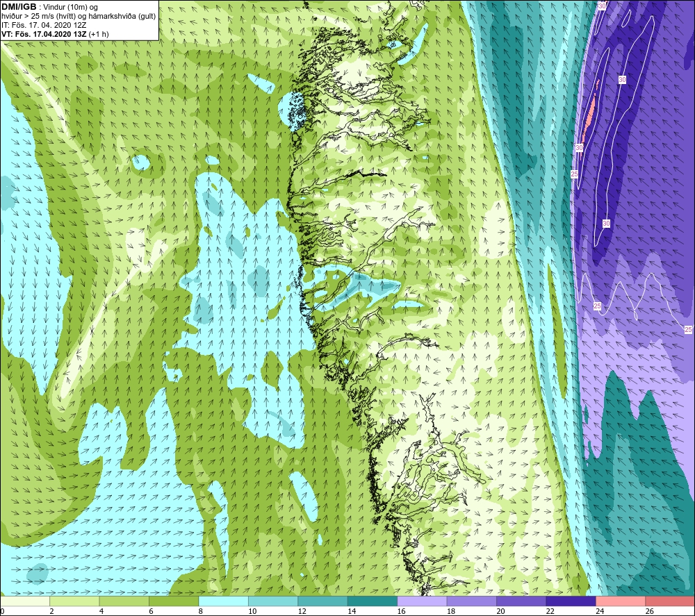Click the 16–18 m/s light lavender legend swatch

coord(422,601)
